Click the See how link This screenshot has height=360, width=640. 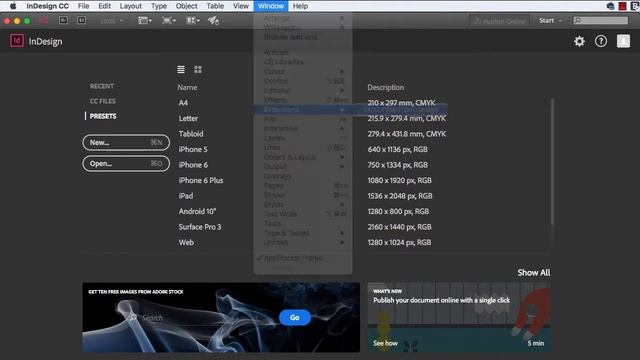[x=385, y=343]
